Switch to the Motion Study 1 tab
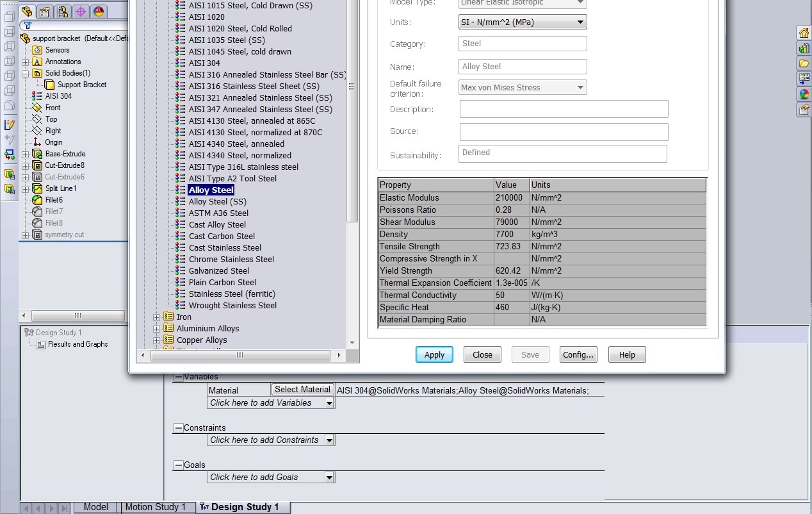The width and height of the screenshot is (812, 514). tap(156, 507)
